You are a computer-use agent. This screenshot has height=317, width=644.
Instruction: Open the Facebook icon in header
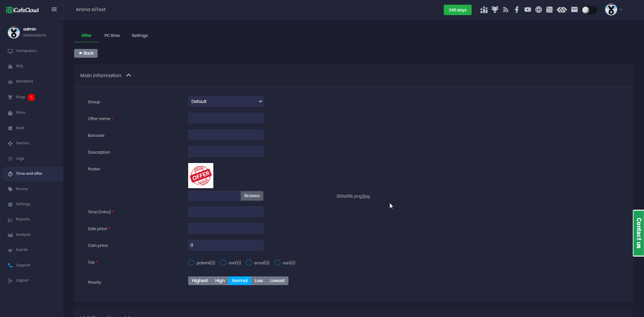517,10
